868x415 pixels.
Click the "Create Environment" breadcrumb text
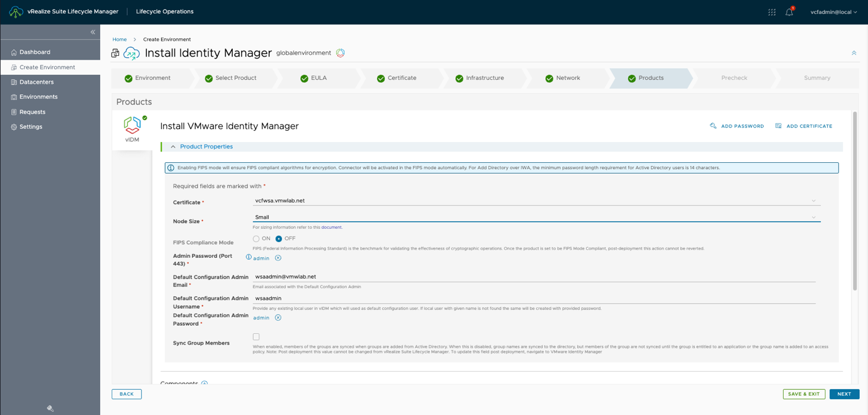pos(167,40)
